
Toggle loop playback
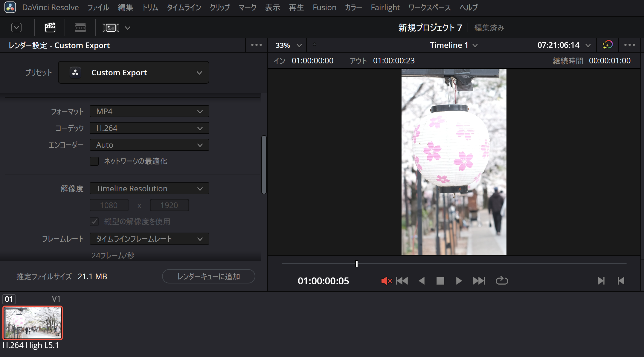502,280
